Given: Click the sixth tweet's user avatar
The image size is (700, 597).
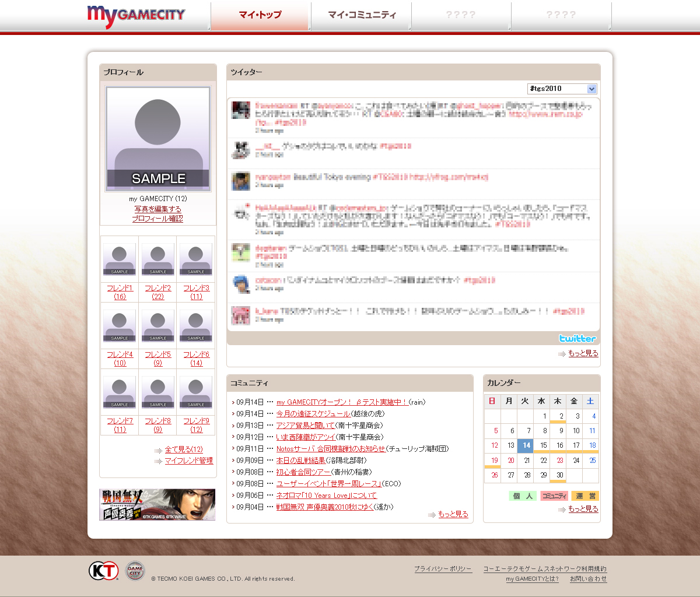Looking at the screenshot, I should pyautogui.click(x=241, y=285).
